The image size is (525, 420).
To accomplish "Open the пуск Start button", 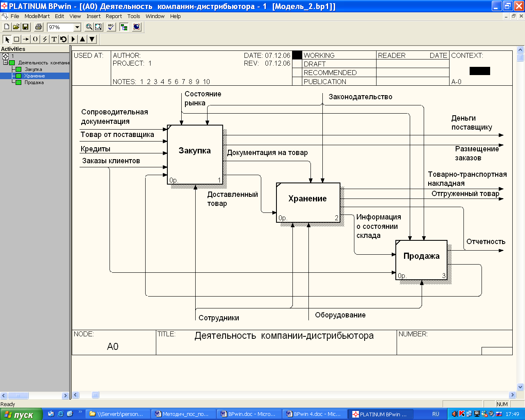I will (21, 414).
